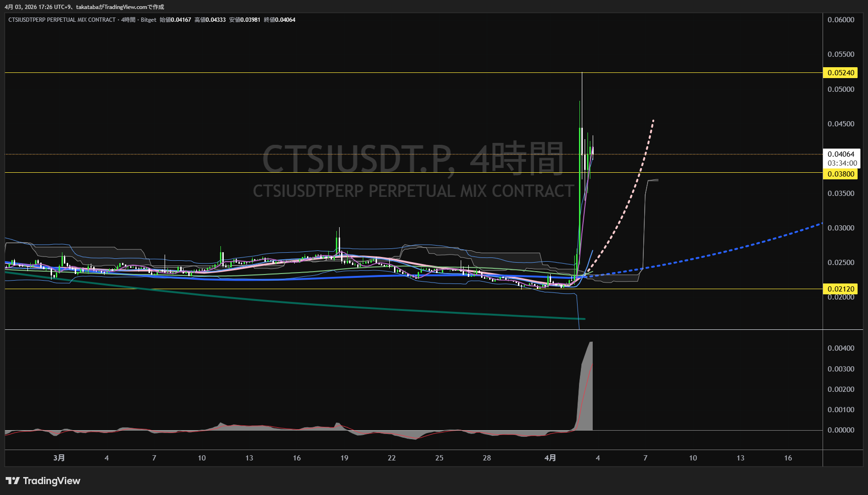Select the yellow 0.03800 price level label

841,174
